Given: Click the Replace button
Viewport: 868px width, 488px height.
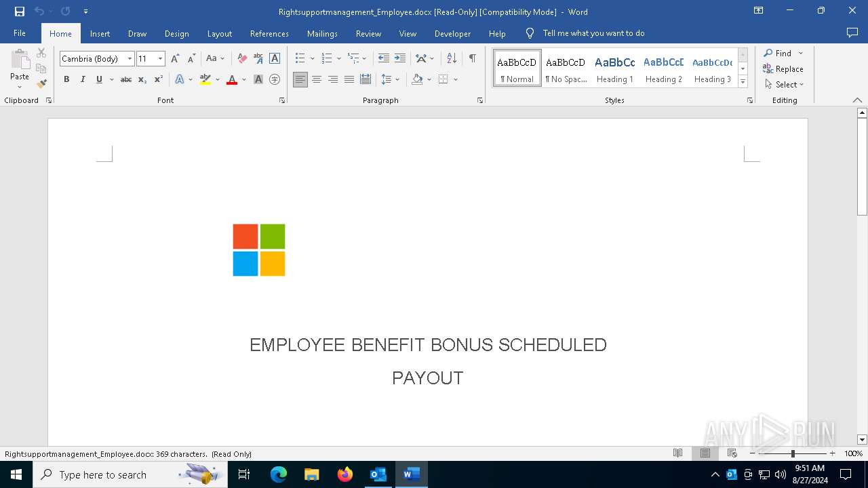Looking at the screenshot, I should pos(783,69).
